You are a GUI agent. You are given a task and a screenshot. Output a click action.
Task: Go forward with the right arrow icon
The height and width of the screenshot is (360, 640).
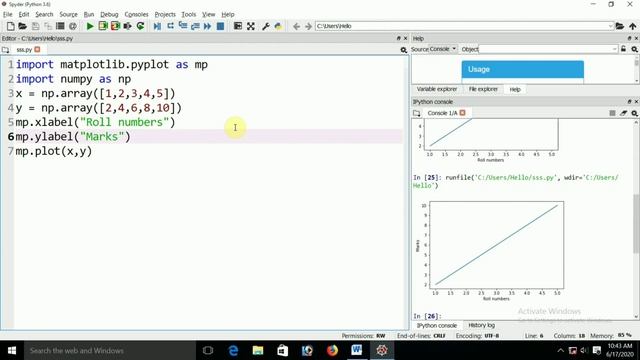pyautogui.click(x=308, y=26)
